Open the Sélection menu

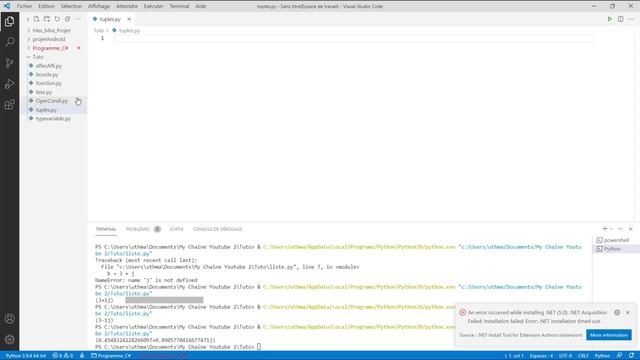71,6
